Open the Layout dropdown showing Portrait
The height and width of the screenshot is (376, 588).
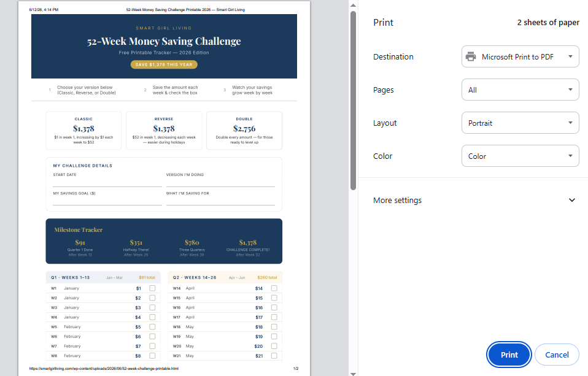coord(520,123)
